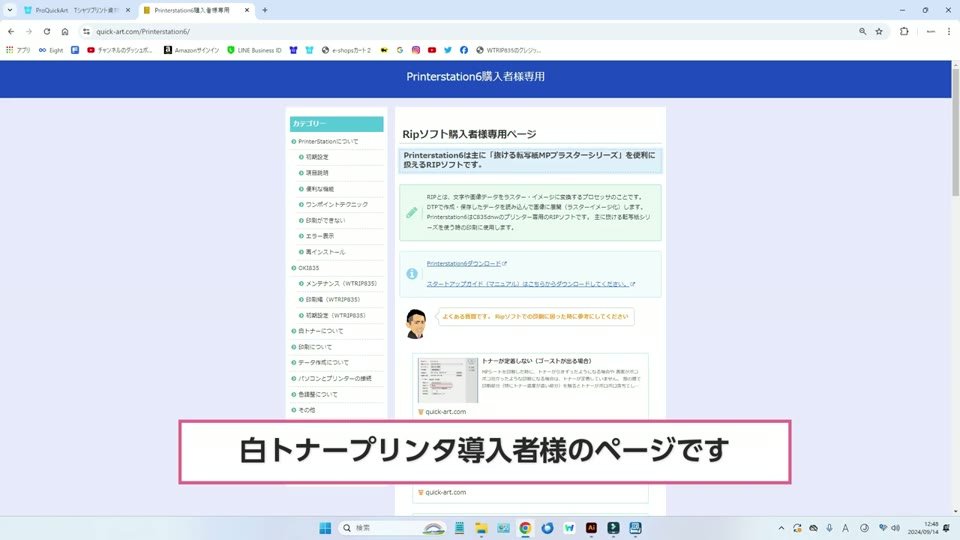
Task: Bookmark this page with the star icon
Action: pos(879,31)
